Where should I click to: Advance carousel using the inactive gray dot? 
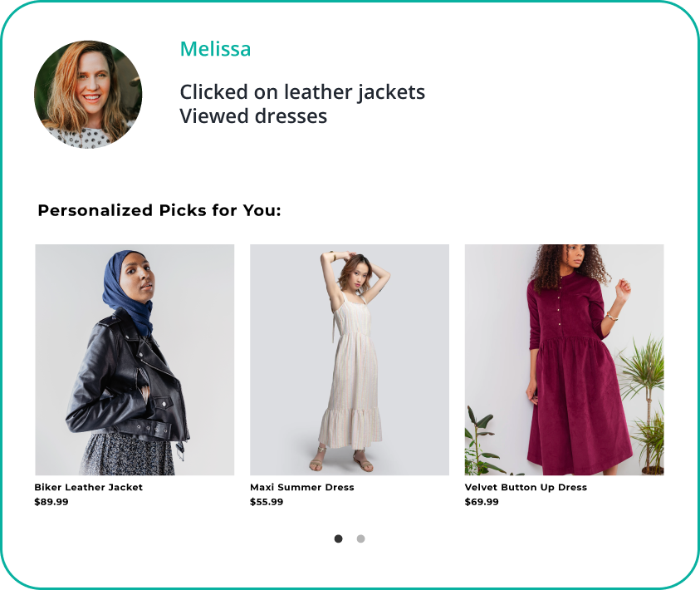(360, 538)
